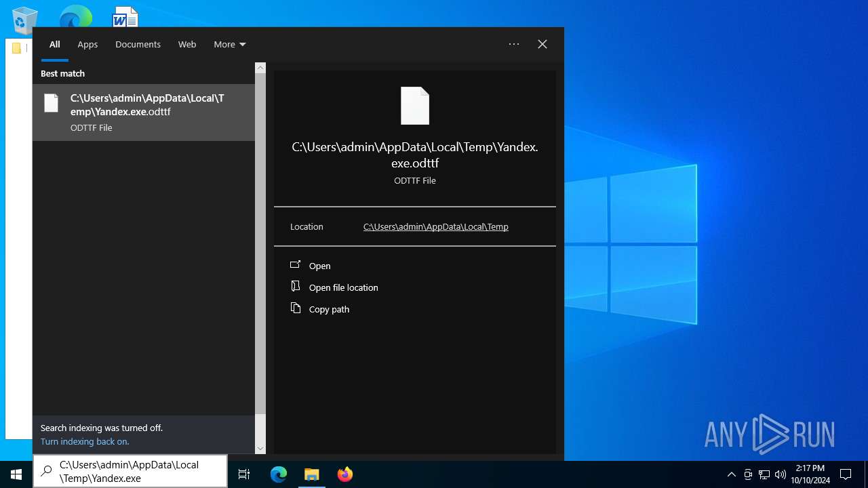Image resolution: width=868 pixels, height=488 pixels.
Task: Open Task View from the taskbar
Action: point(244,474)
